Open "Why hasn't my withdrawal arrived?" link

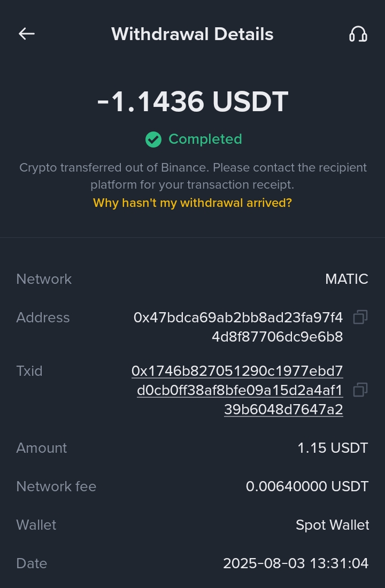pos(192,203)
